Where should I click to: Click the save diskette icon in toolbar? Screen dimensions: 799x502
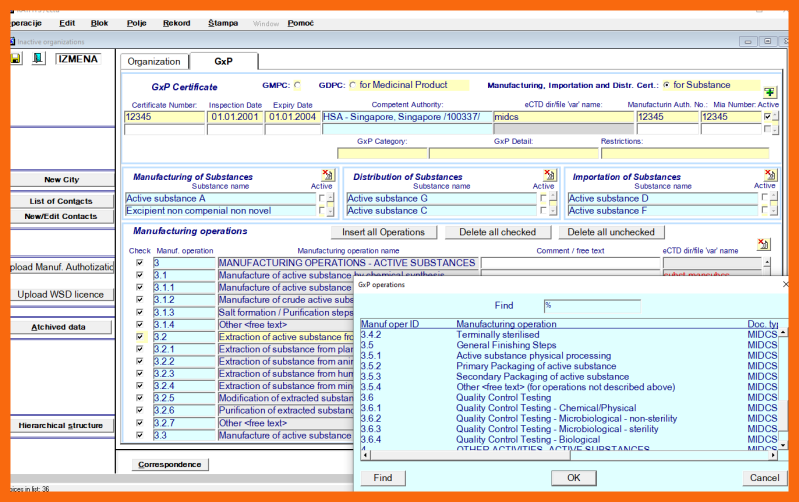point(16,59)
